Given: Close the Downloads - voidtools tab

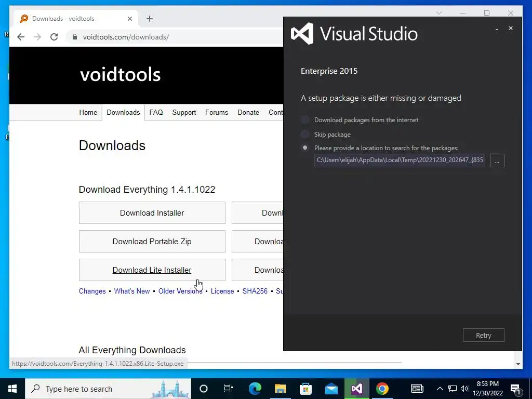Looking at the screenshot, I should coord(129,19).
